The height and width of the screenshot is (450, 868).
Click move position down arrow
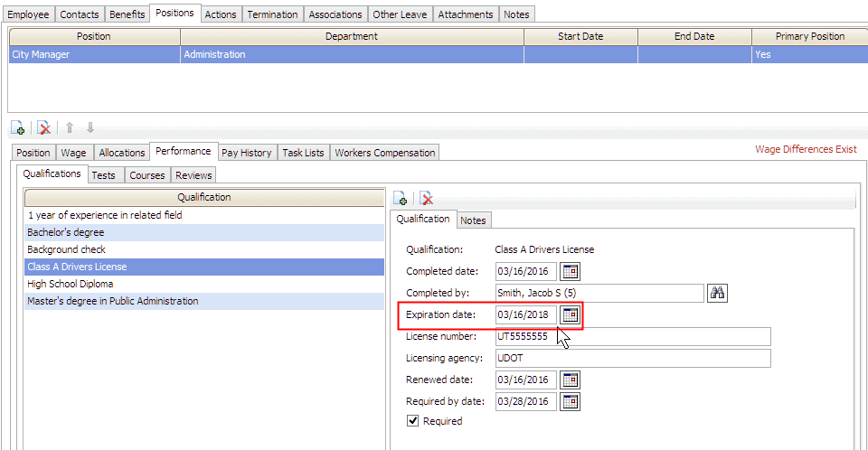90,128
